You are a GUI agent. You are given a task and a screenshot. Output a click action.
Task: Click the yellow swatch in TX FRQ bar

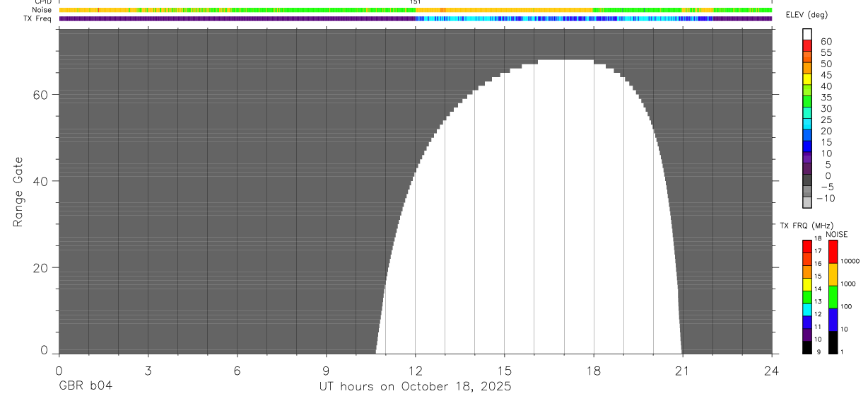(x=807, y=284)
